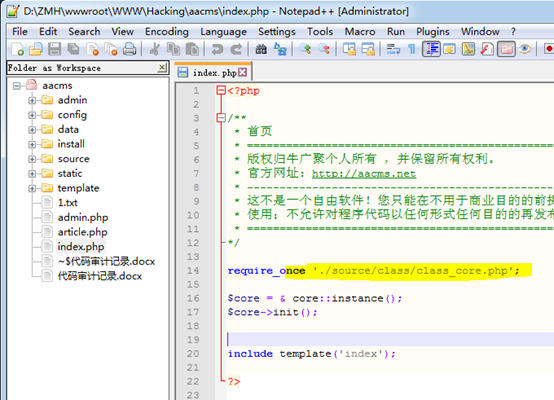Create a new document with New icon
This screenshot has width=554, height=400.
pyautogui.click(x=17, y=49)
